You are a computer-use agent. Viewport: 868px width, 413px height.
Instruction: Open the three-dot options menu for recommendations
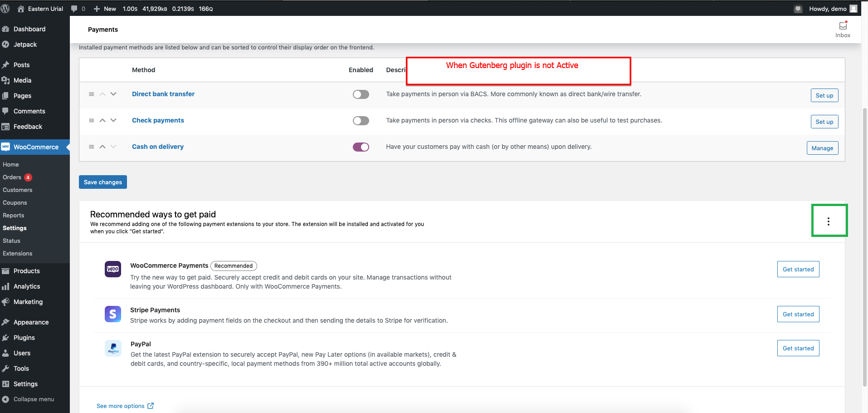pos(829,221)
